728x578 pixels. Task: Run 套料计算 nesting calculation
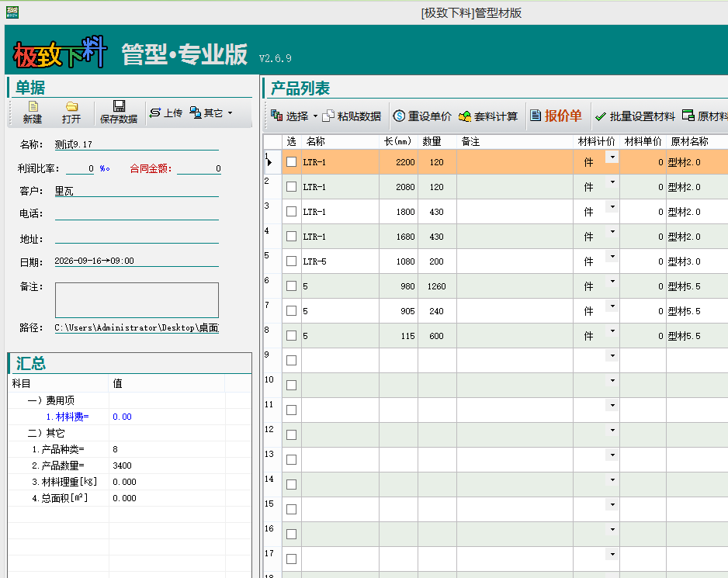click(x=488, y=116)
